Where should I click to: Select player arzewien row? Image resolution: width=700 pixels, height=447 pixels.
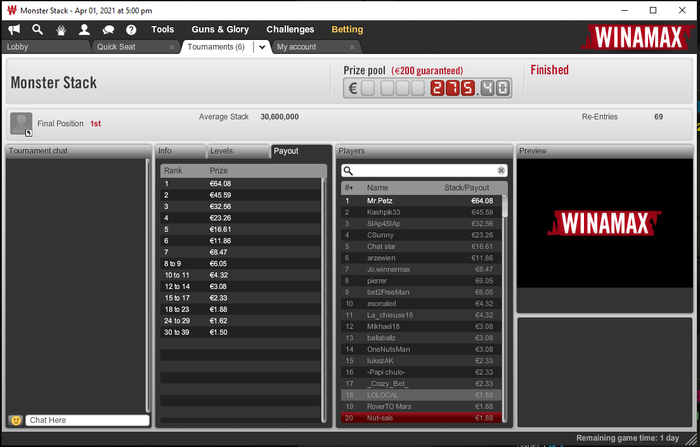pos(421,258)
